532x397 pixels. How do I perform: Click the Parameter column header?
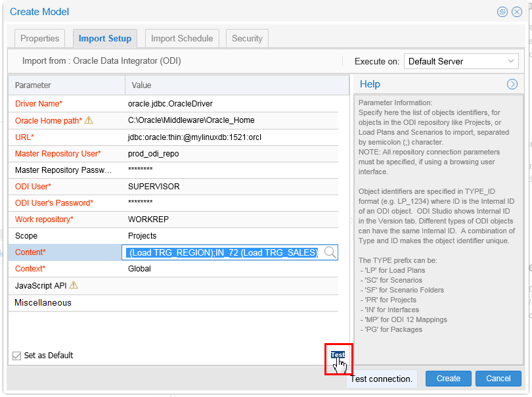(x=33, y=85)
